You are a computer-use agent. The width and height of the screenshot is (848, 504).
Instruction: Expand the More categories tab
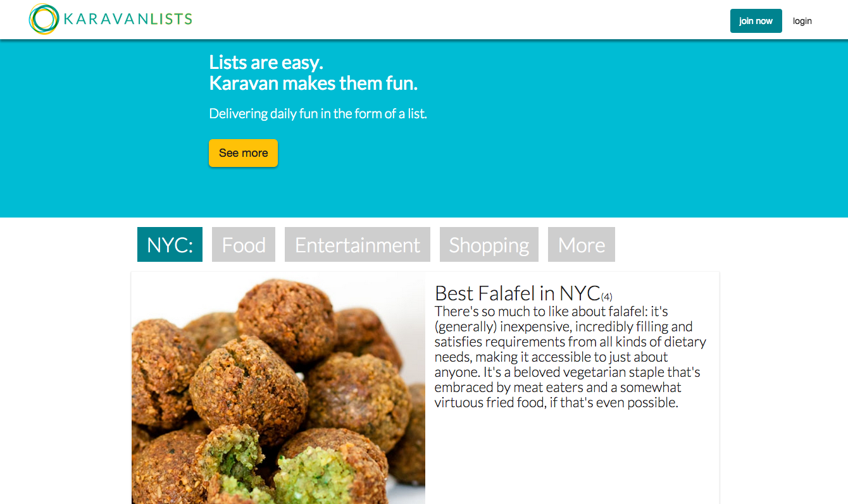(582, 245)
